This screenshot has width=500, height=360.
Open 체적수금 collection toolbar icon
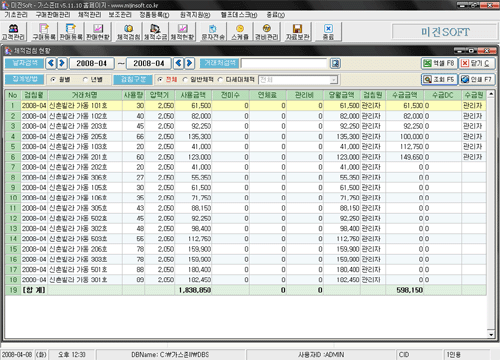pos(155,32)
